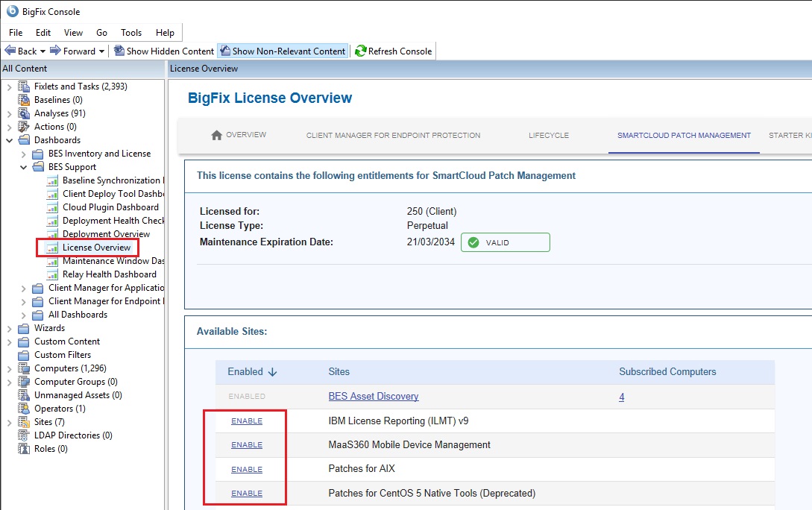
Task: Expand the Computers node
Action: [10, 368]
